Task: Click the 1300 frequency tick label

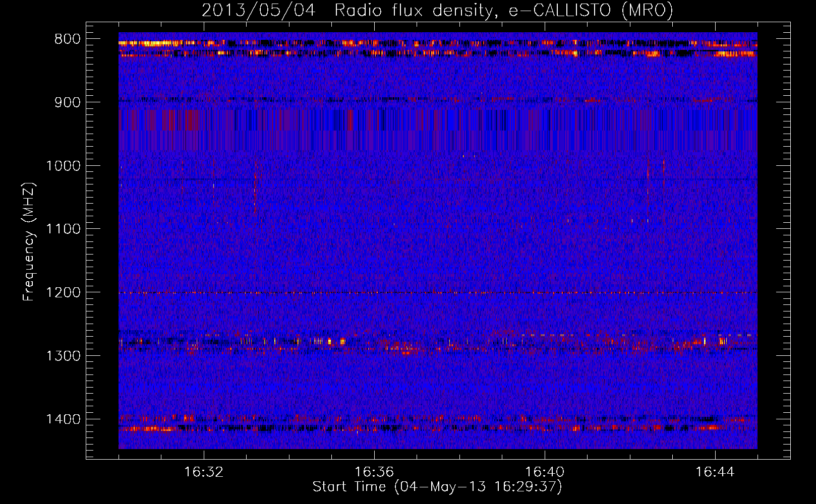Action: click(63, 356)
